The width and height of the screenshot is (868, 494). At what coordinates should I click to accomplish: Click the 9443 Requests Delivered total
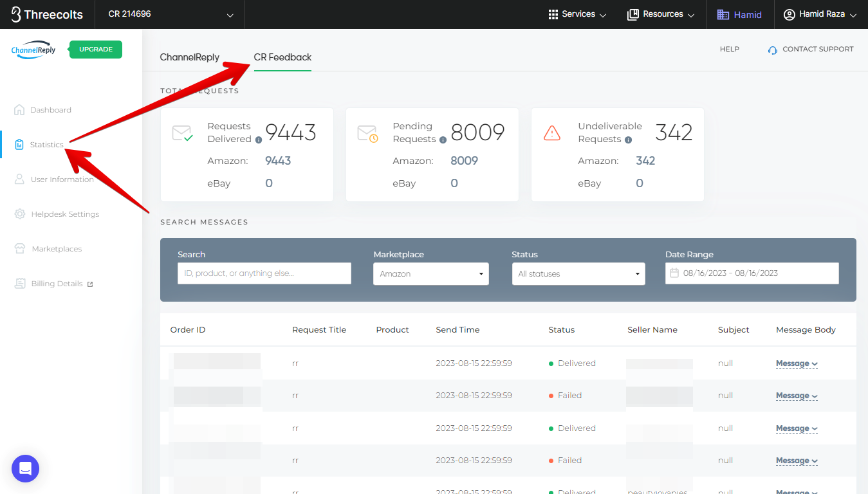point(291,133)
